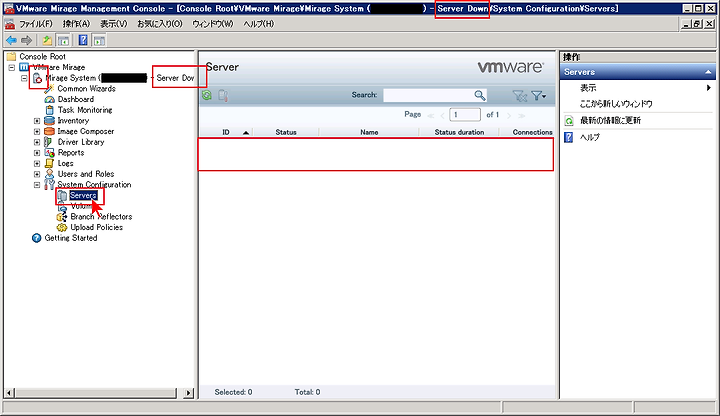Click tree pane scroll left arrow
The height and width of the screenshot is (416, 720).
pyautogui.click(x=10, y=393)
